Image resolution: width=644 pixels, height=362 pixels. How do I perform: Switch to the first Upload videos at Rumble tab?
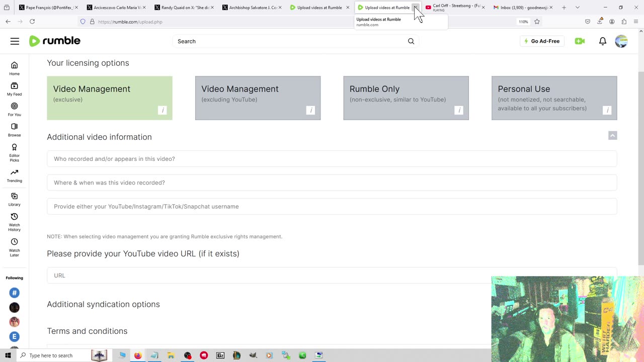(x=319, y=8)
